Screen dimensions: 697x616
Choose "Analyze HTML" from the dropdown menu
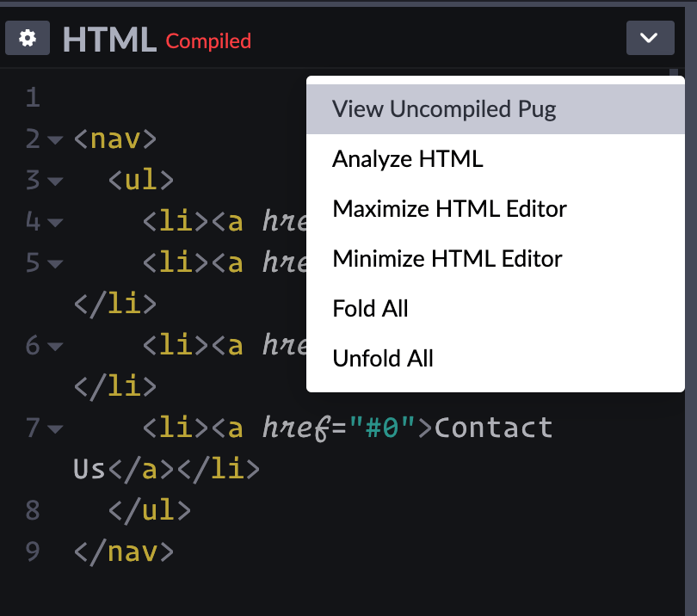[408, 158]
